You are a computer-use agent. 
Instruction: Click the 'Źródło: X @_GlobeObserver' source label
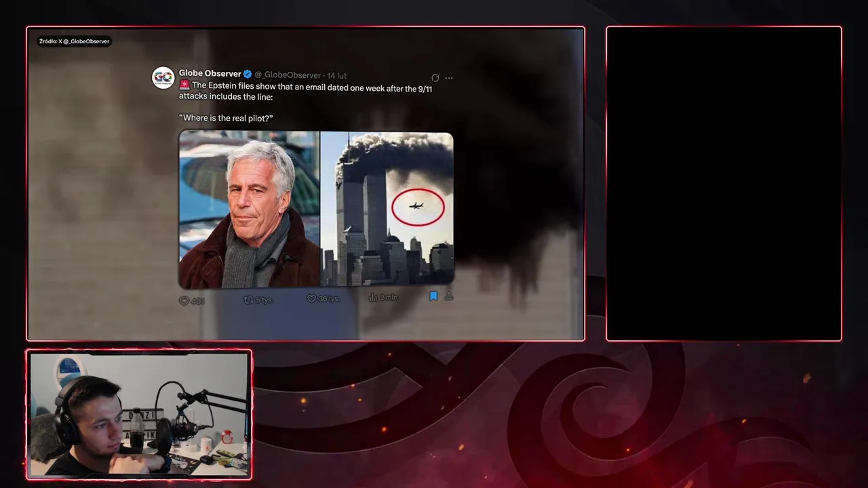click(74, 41)
